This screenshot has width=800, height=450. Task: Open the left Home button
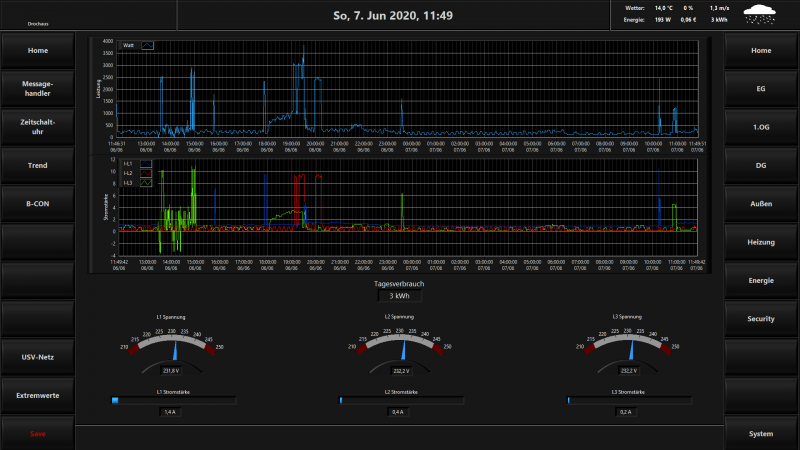coord(38,51)
